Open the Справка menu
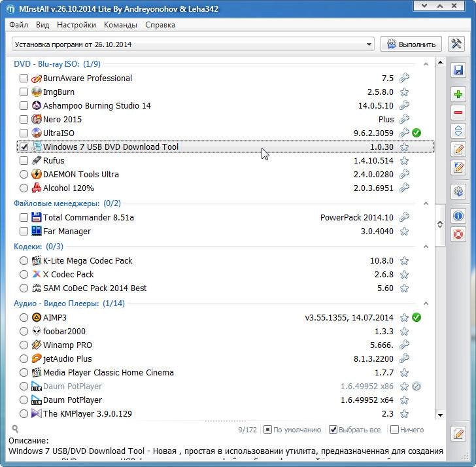Viewport: 476px width, 467px height. click(x=160, y=25)
